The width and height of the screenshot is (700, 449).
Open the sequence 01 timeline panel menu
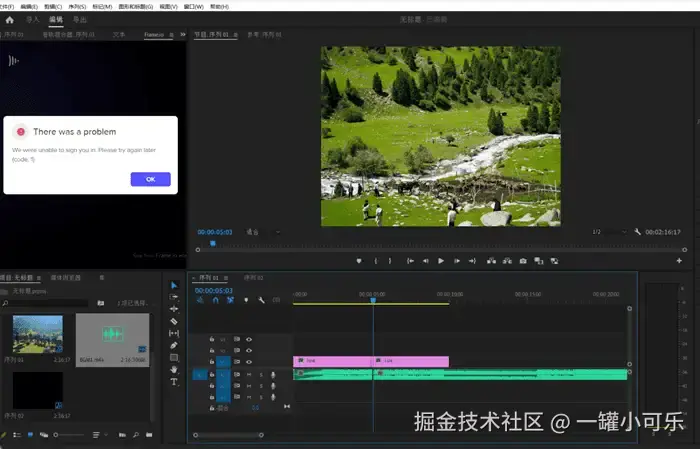coord(226,278)
